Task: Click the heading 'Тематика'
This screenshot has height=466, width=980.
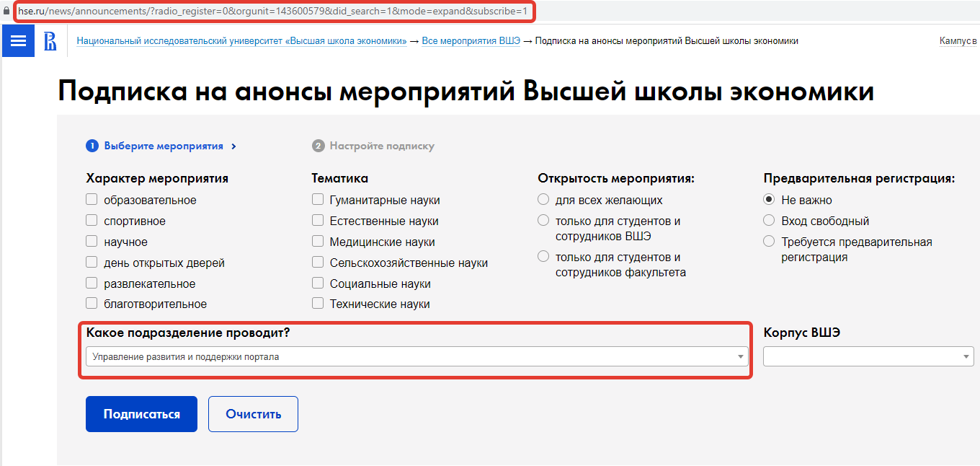Action: [x=339, y=178]
